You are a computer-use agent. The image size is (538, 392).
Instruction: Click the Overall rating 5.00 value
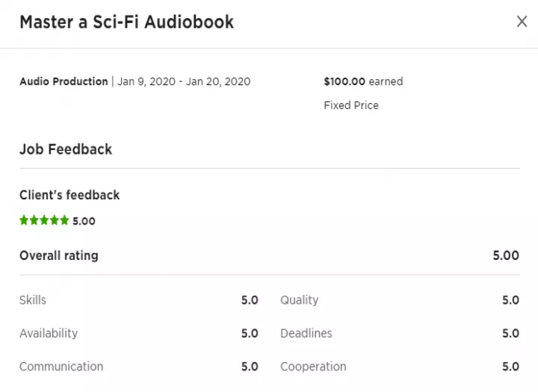(506, 255)
